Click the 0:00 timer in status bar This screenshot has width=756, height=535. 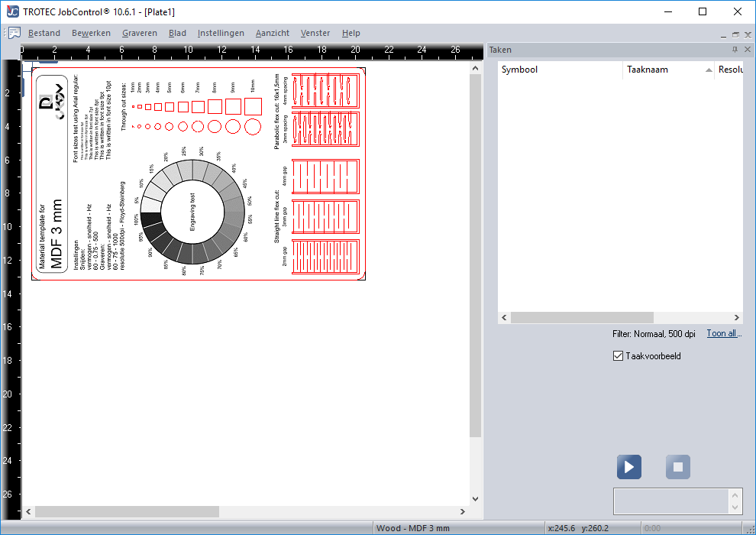pyautogui.click(x=652, y=528)
